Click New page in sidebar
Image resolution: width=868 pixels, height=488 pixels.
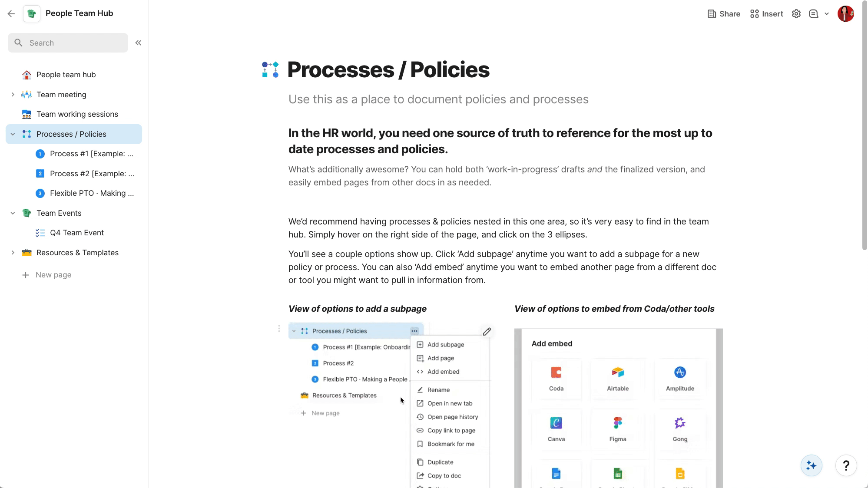pyautogui.click(x=53, y=275)
